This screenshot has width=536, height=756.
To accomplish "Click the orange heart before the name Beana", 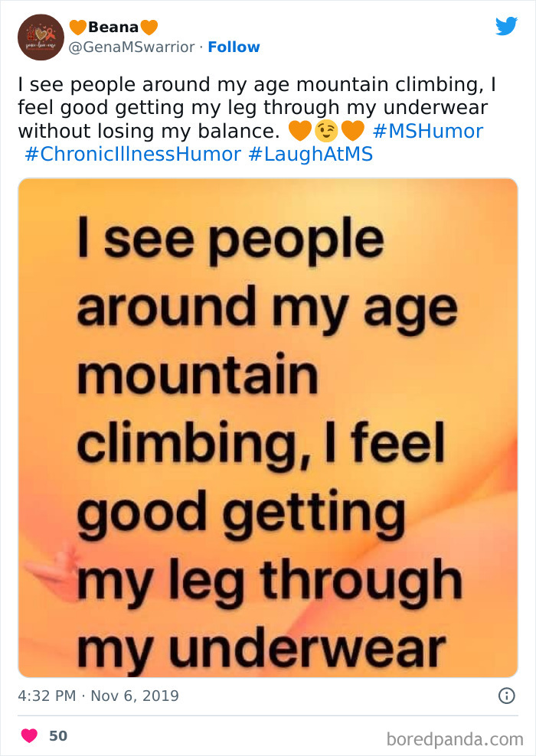I will point(78,27).
